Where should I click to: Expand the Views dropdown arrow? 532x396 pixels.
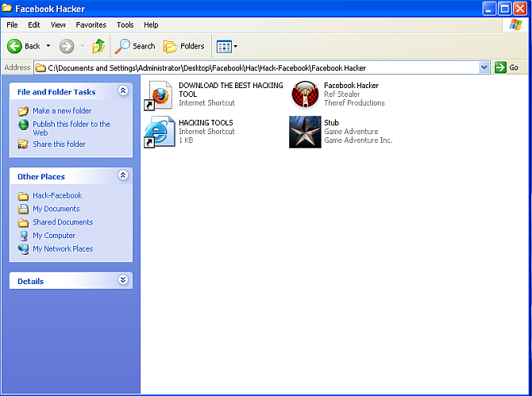click(x=236, y=47)
